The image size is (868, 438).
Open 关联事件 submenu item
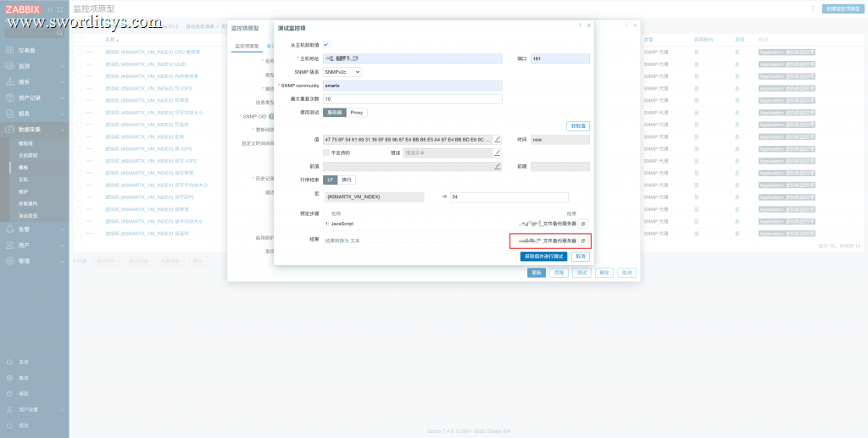pos(28,203)
